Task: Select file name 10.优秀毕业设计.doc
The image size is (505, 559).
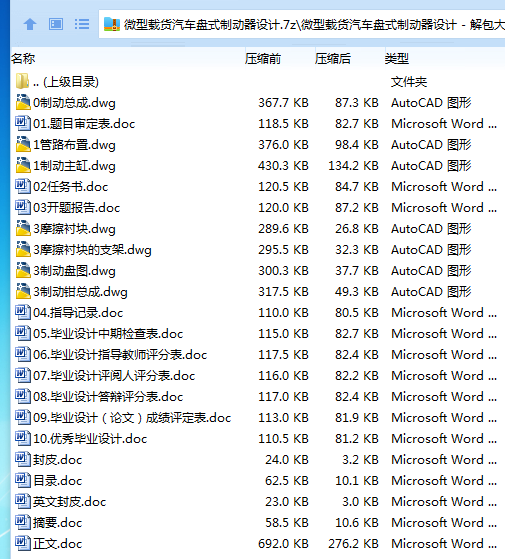Action: click(90, 439)
